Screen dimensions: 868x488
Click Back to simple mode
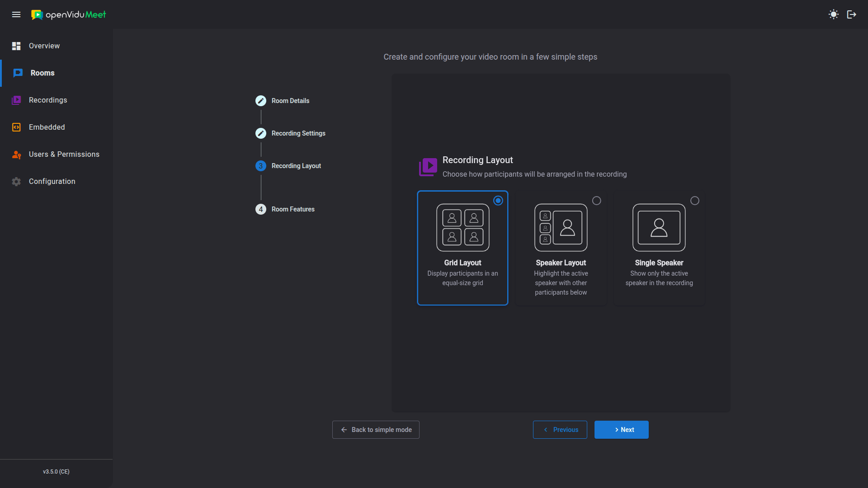[x=376, y=430]
